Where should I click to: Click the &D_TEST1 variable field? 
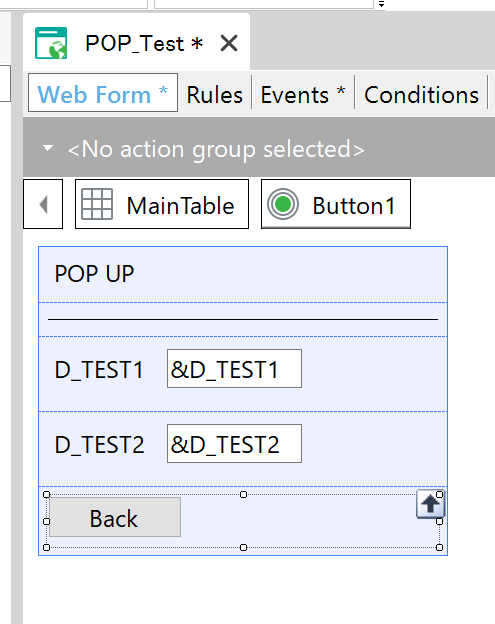(234, 369)
